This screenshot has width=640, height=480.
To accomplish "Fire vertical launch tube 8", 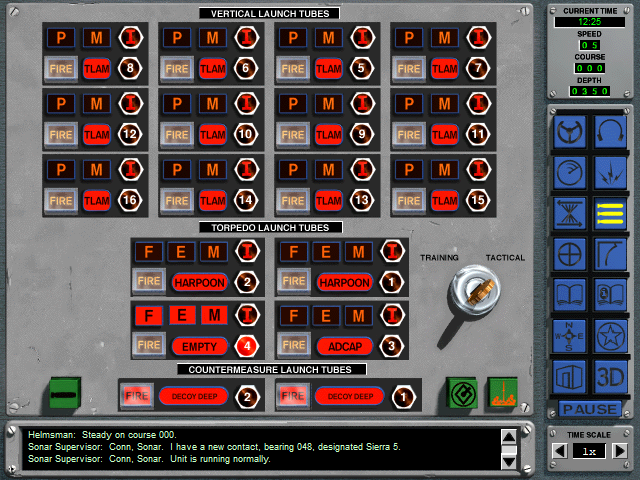I will click(61, 69).
